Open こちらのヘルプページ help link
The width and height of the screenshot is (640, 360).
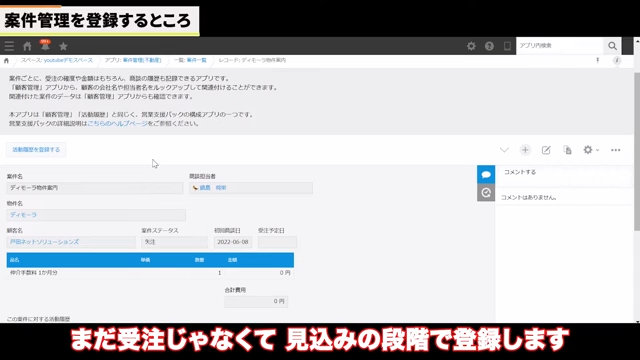[x=118, y=123]
